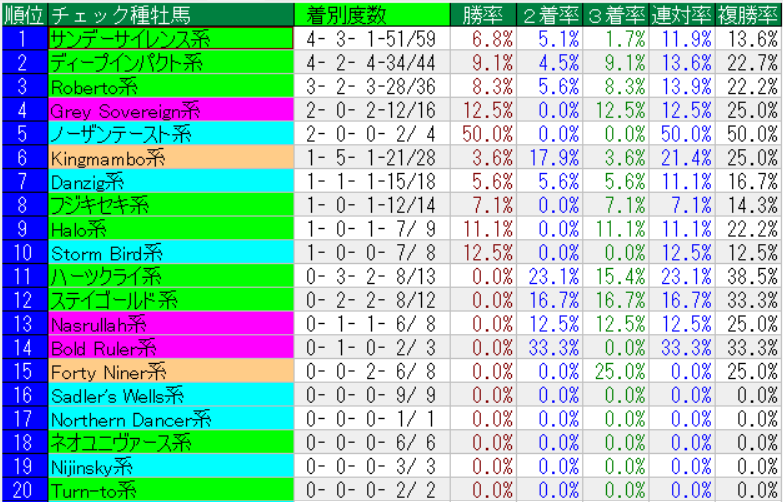Click the 2着率 column header
The height and width of the screenshot is (502, 783).
[549, 14]
